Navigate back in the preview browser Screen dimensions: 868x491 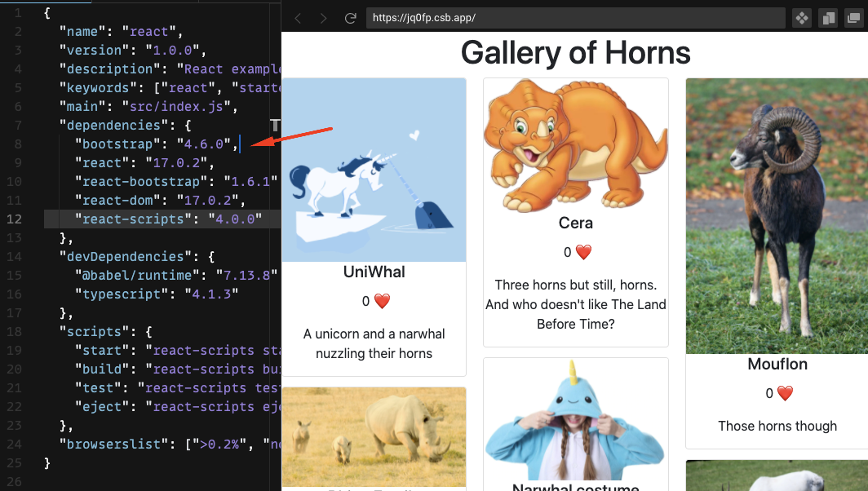coord(297,17)
